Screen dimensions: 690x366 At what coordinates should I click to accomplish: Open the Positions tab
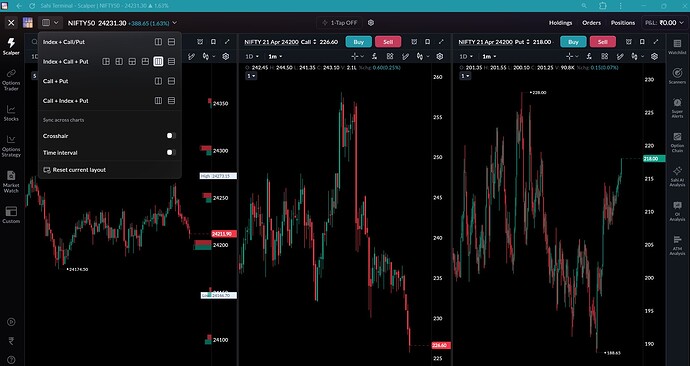[623, 23]
